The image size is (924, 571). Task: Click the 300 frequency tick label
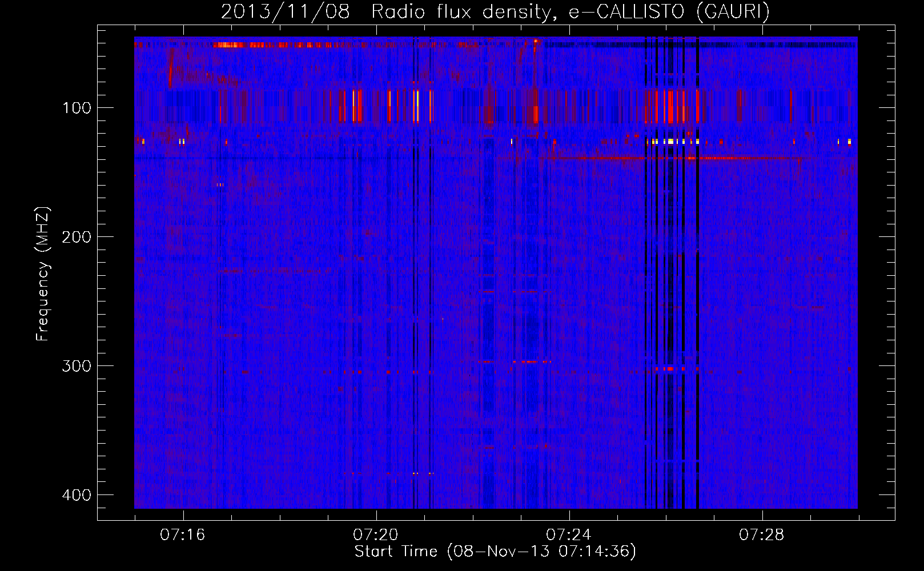tap(77, 366)
